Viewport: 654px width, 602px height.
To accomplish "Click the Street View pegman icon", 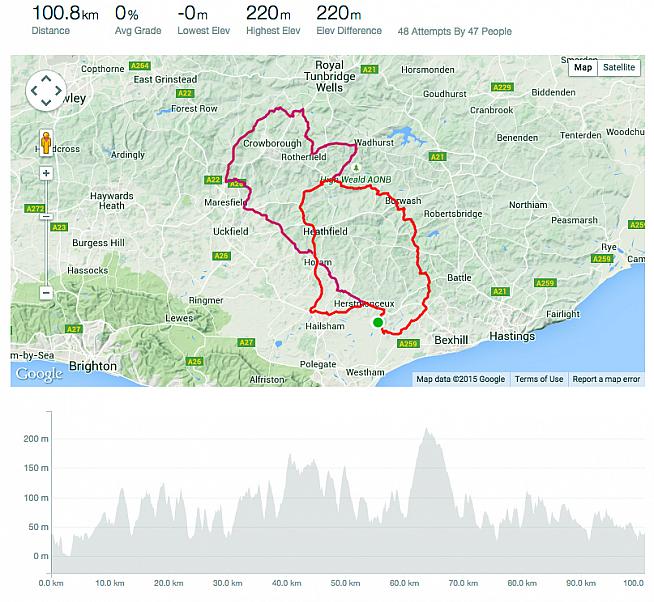I will (46, 140).
